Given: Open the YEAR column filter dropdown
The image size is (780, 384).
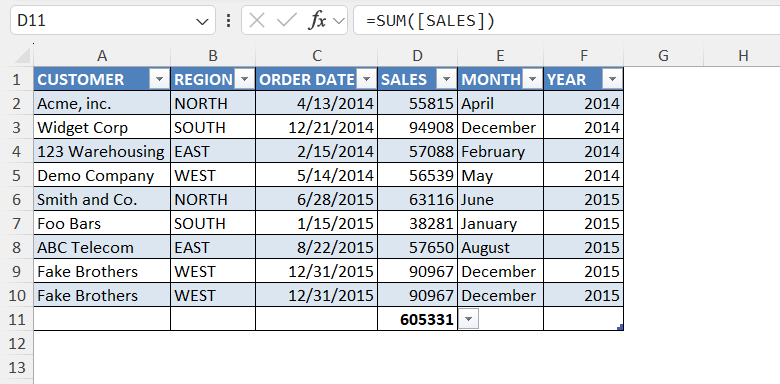Looking at the screenshot, I should (x=612, y=79).
